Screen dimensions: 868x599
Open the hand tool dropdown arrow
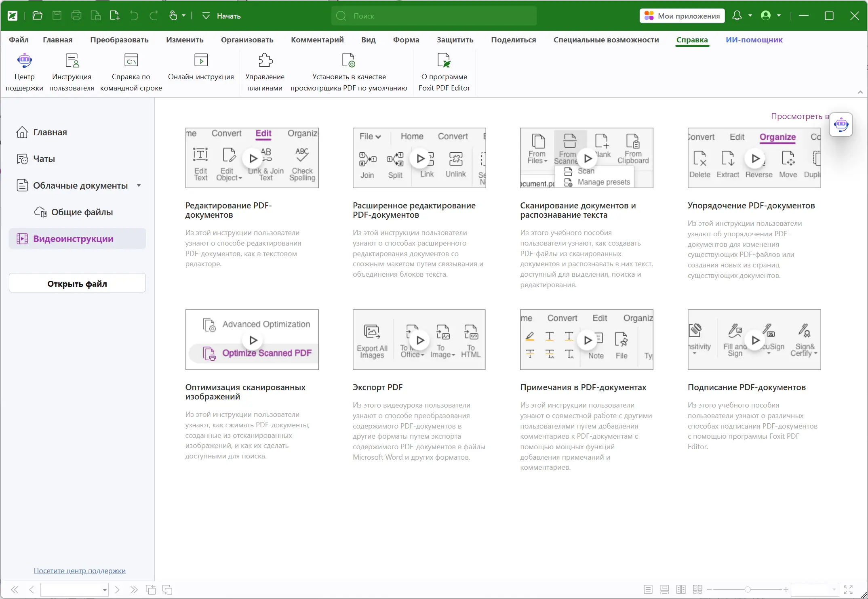click(x=184, y=16)
